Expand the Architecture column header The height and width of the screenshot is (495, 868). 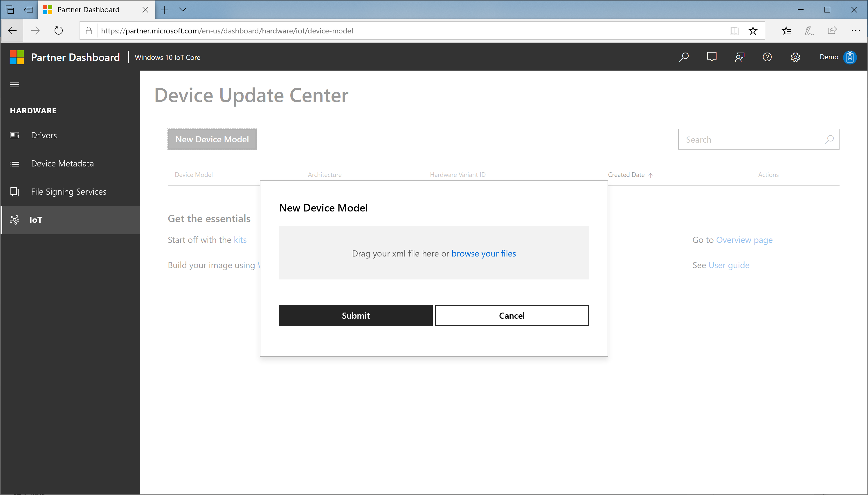[324, 174]
